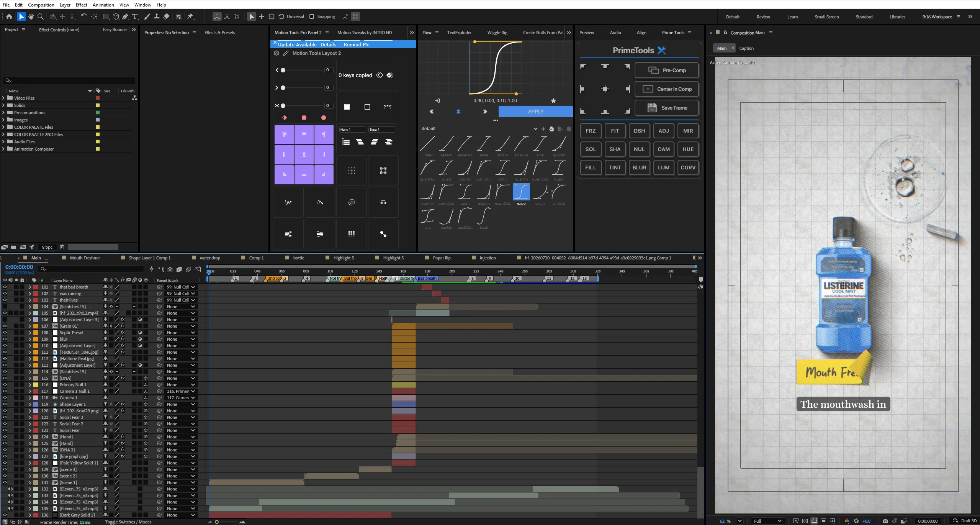
Task: Open parent dropdown for Camera 1 Null 1
Action: (181, 391)
